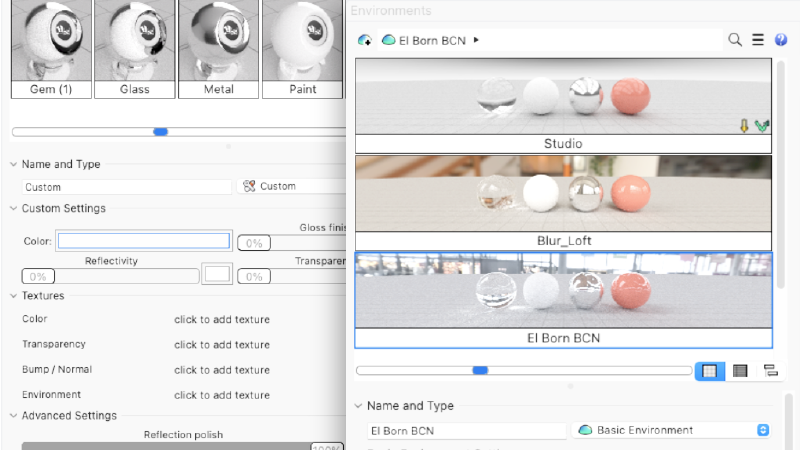Switch to grid thumbnail view
This screenshot has height=450, width=800.
709,370
